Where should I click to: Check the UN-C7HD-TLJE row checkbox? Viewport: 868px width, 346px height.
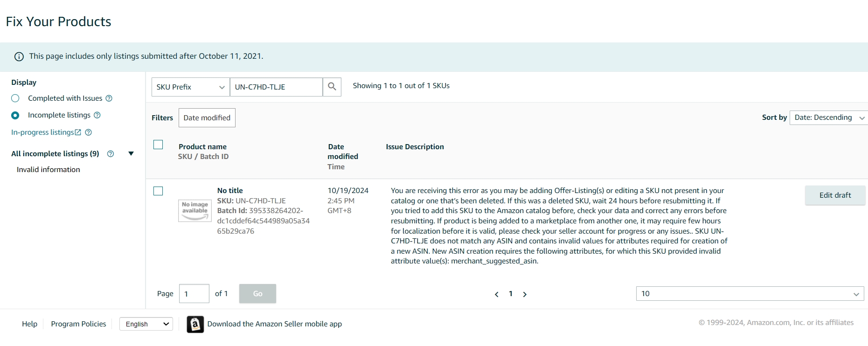pos(158,191)
